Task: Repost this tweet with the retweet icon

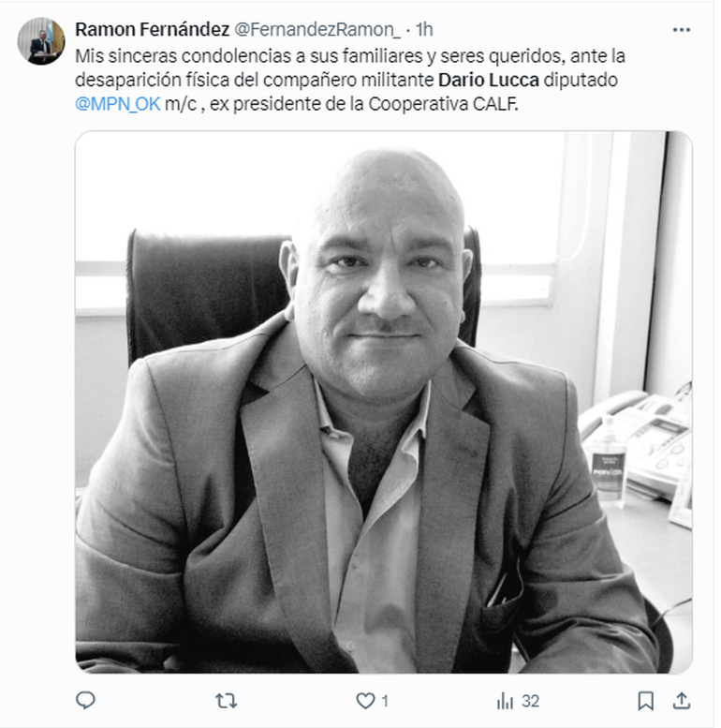Action: (226, 701)
